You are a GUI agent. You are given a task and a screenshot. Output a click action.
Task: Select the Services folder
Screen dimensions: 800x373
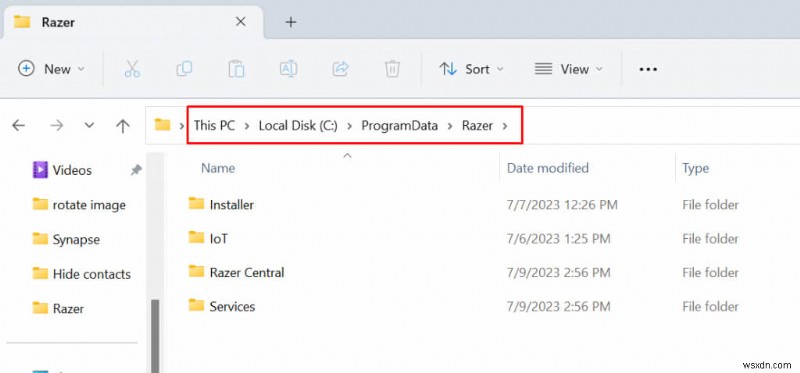tap(232, 306)
